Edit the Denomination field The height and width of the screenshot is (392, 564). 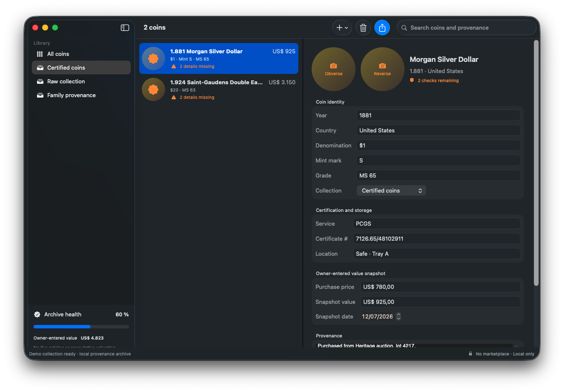tap(438, 145)
